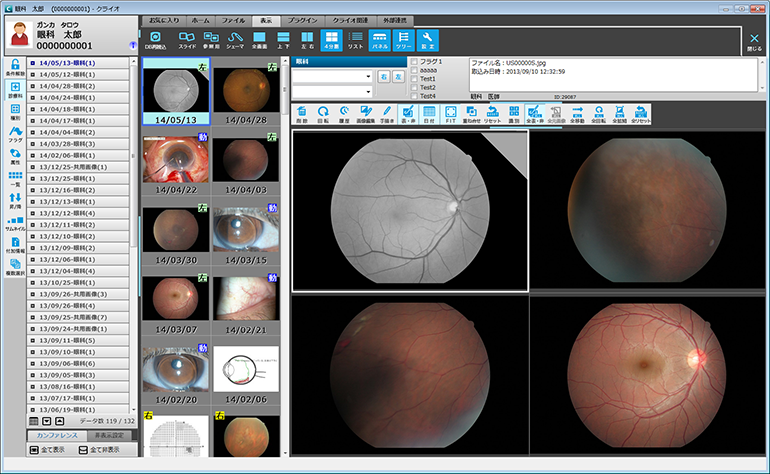This screenshot has width=770, height=474.
Task: Click the サムネイル thumbnail size icon
Action: (x=15, y=223)
